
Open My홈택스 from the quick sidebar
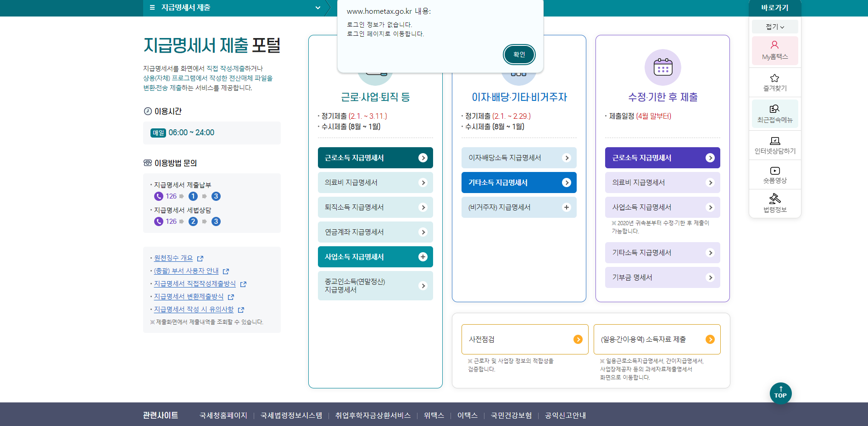coord(774,50)
